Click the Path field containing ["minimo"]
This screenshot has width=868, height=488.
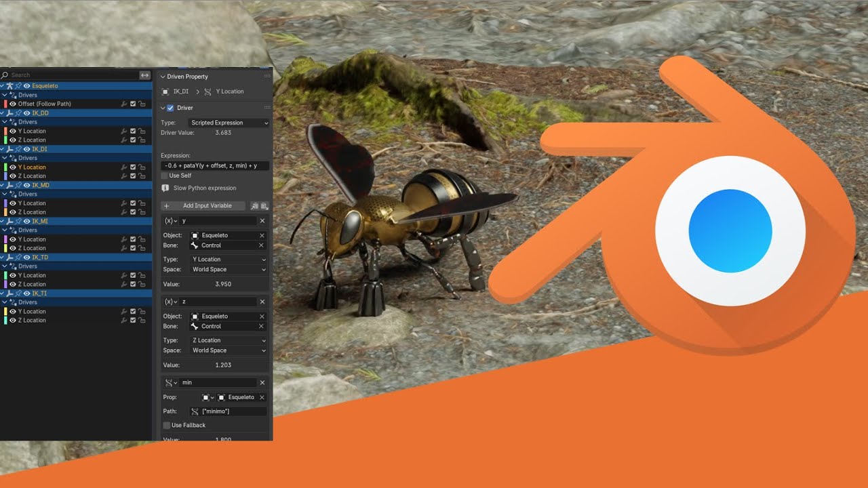tap(228, 411)
